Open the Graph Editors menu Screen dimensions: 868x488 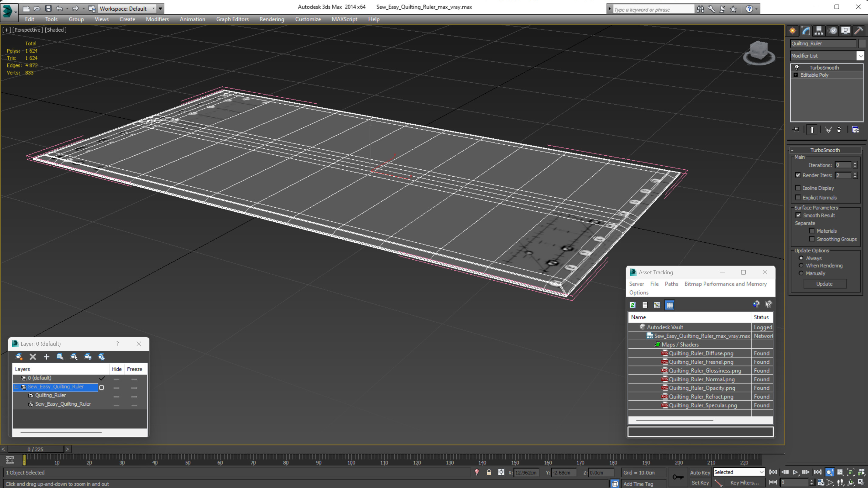[x=232, y=19]
